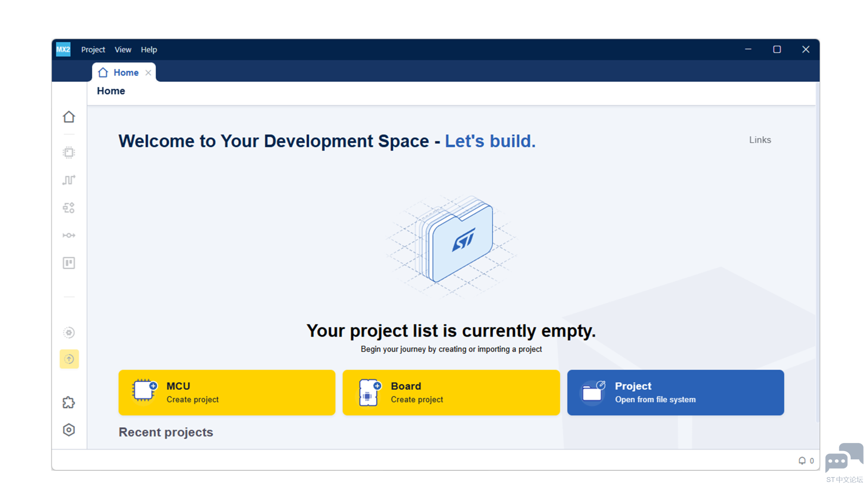This screenshot has height=488, width=868.
Task: Open the Project menu
Action: 93,49
